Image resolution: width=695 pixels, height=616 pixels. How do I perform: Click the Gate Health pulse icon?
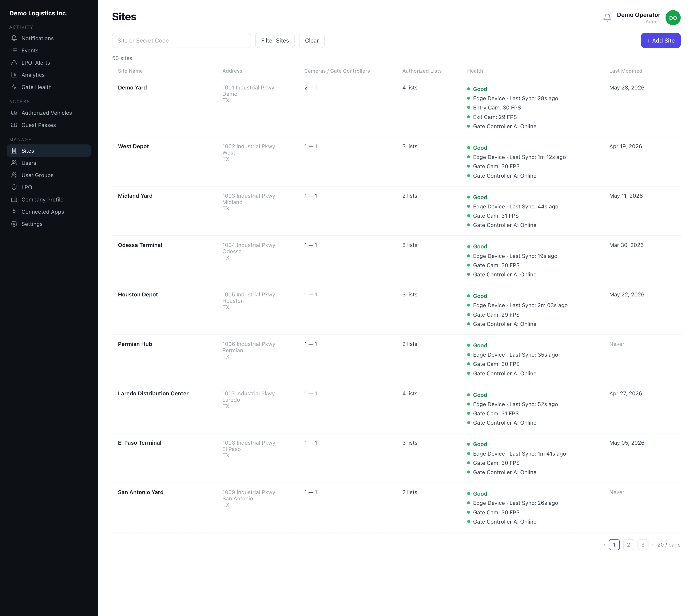[x=14, y=87]
